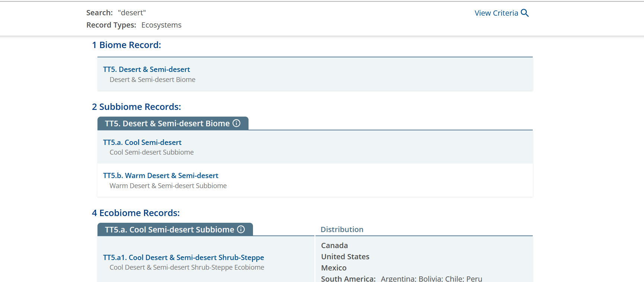644x282 pixels.
Task: Click the Warm Desert & Semi-desert Subbiome subtitle
Action: 168,186
